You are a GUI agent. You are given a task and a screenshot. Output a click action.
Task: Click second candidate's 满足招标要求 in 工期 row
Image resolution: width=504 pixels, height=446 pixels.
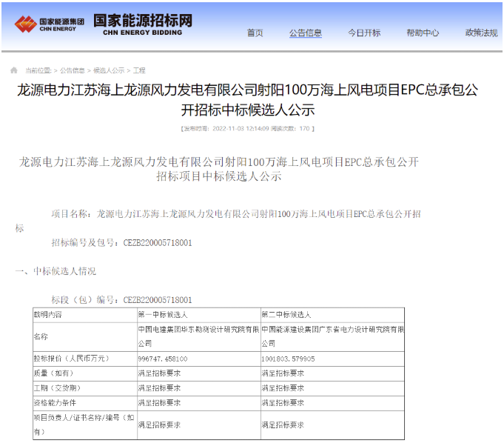click(283, 388)
